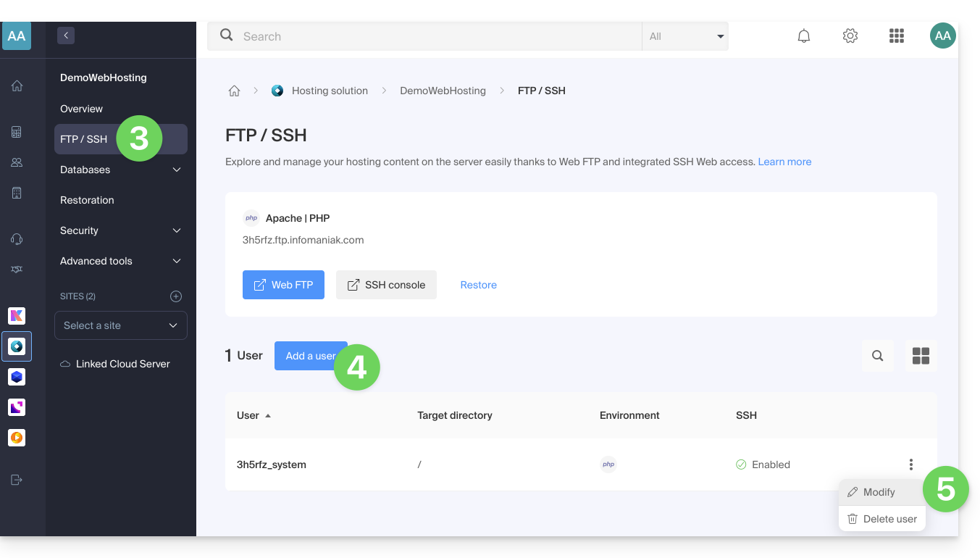Click the home icon in breadcrumb
The image size is (980, 558).
234,91
